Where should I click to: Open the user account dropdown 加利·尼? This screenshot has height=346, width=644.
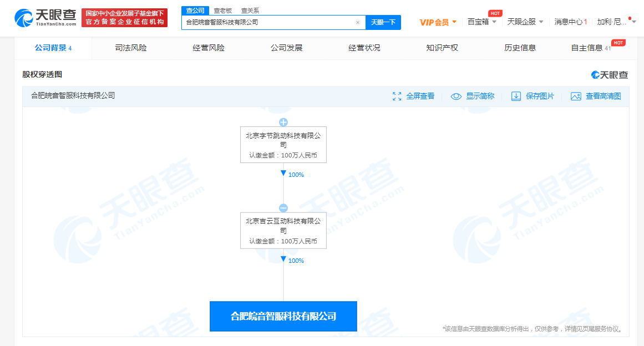[x=616, y=22]
